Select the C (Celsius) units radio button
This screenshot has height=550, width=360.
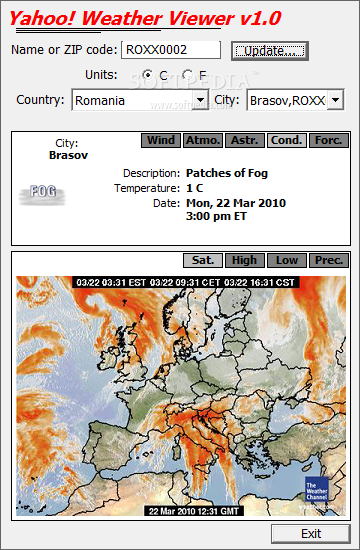148,75
